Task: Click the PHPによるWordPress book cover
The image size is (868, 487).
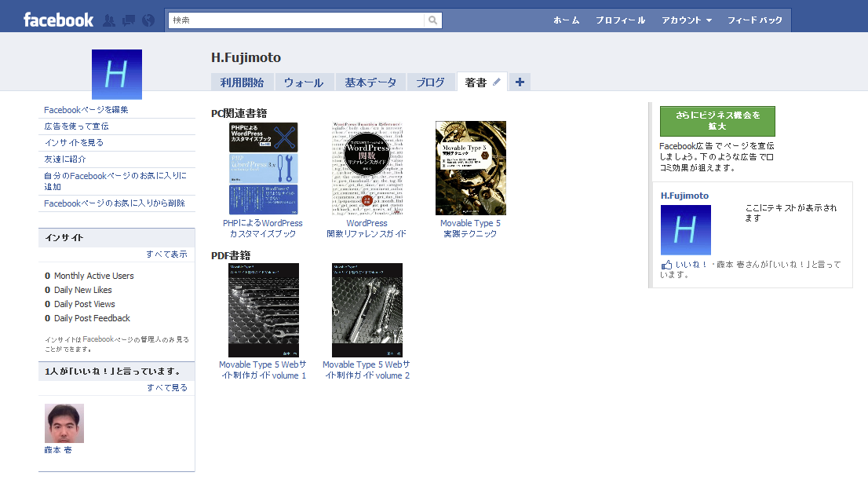Action: (264, 168)
